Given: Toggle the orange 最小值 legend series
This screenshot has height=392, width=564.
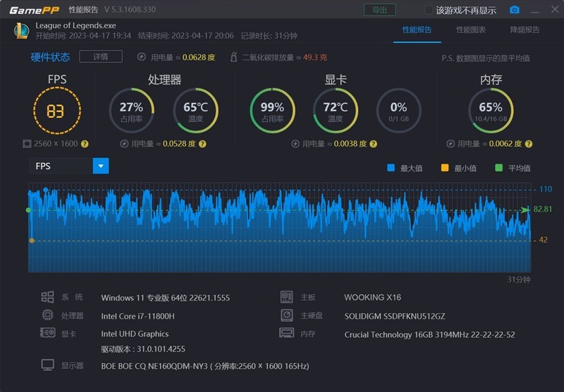Looking at the screenshot, I should click(445, 168).
